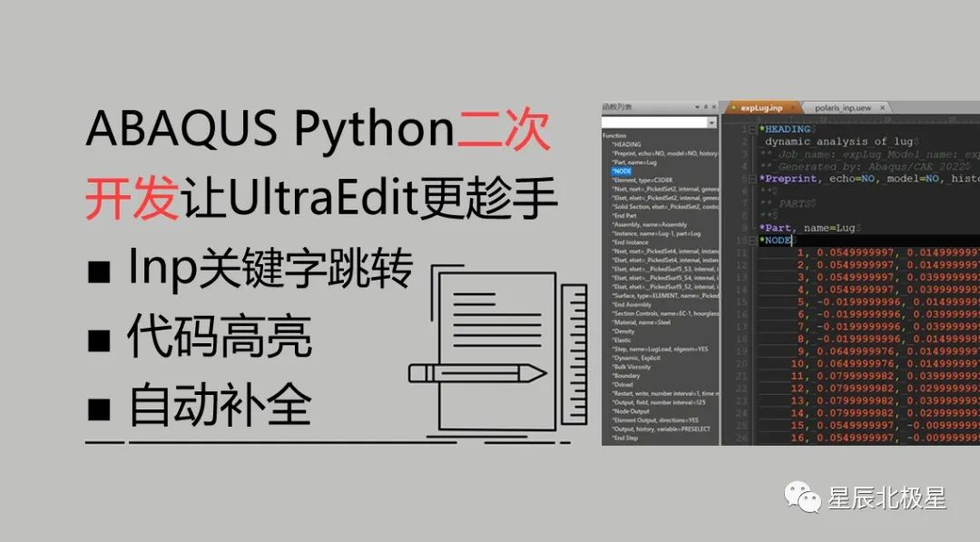
Task: Jump to '*Dynamic, Explicit' entry
Action: 635,359
